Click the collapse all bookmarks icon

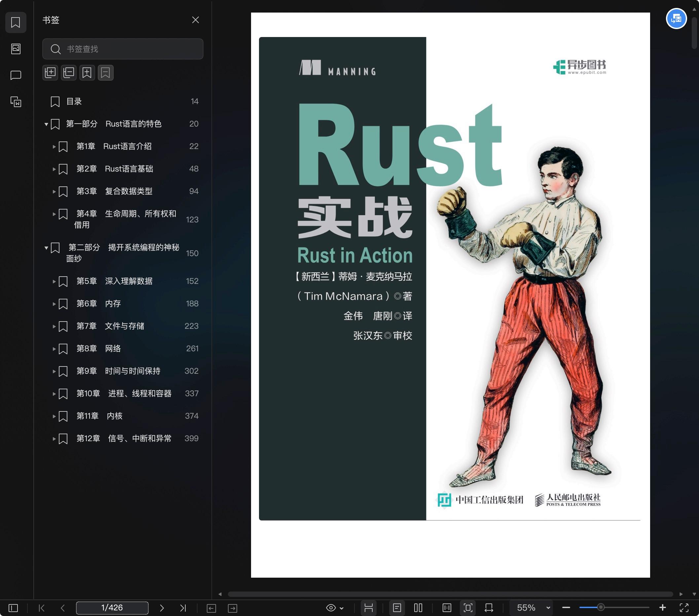pos(69,72)
